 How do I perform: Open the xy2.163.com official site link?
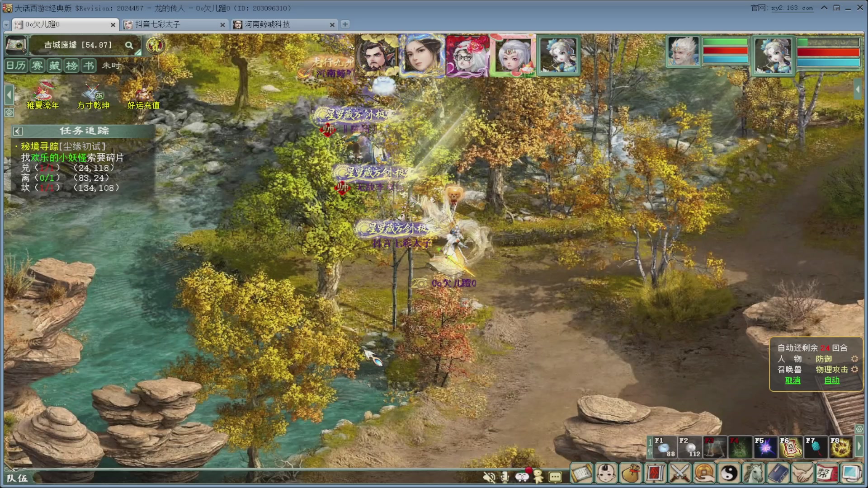pyautogui.click(x=792, y=8)
